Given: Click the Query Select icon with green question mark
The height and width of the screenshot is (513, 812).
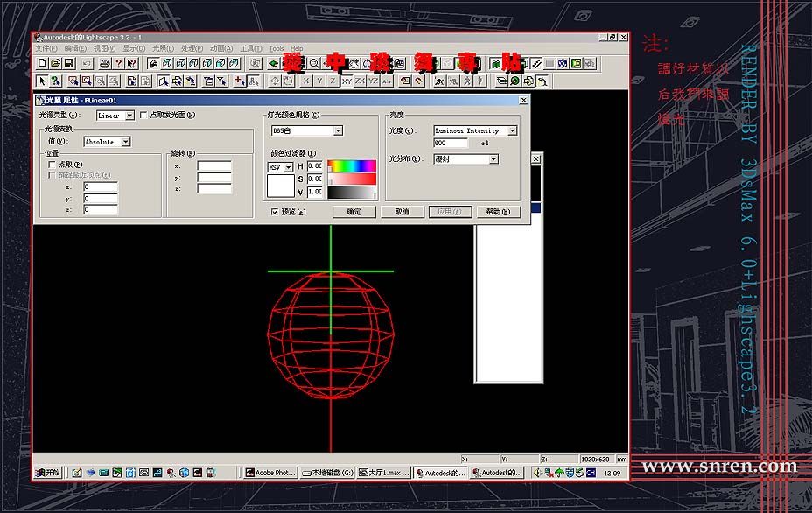Looking at the screenshot, I should point(55,81).
